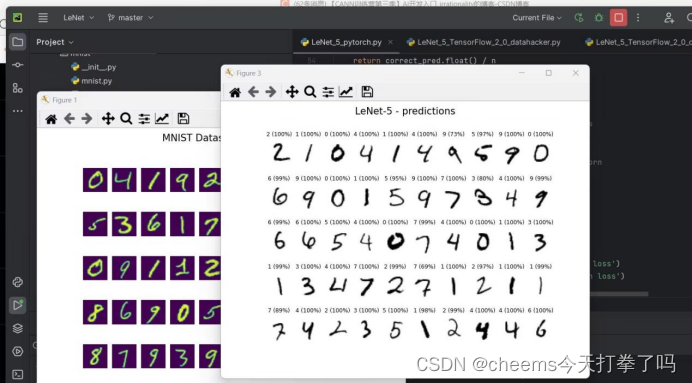Image resolution: width=692 pixels, height=383 pixels.
Task: Click Home icon in Figure 1 toolbar
Action: (x=51, y=119)
